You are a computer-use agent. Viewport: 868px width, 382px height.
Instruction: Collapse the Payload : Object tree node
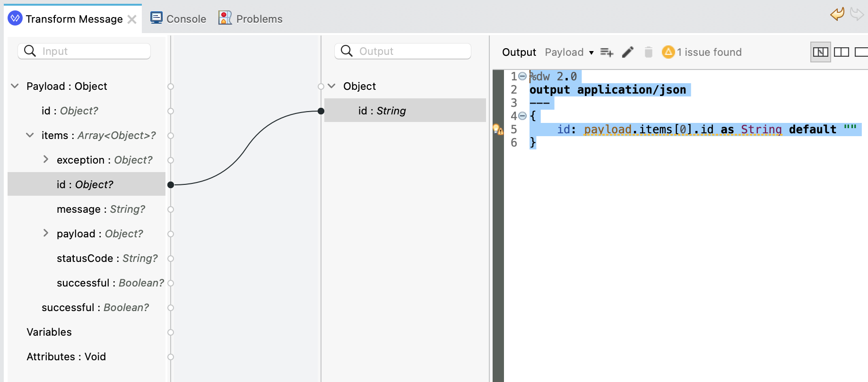coord(15,86)
